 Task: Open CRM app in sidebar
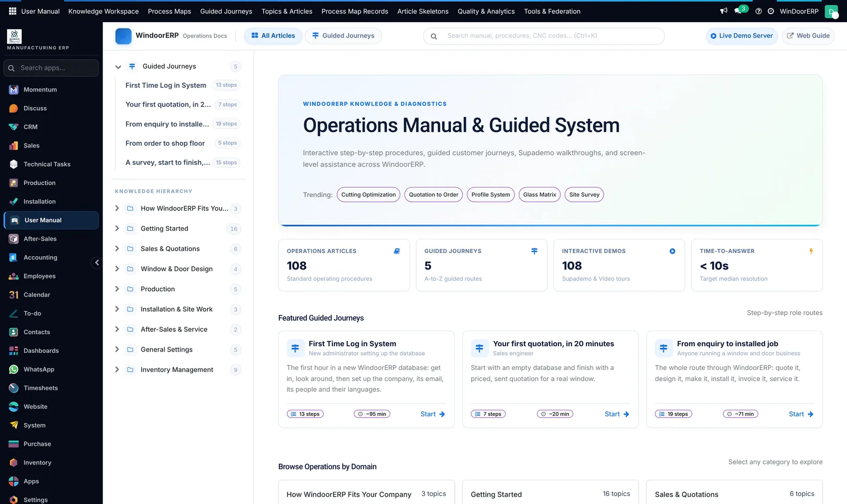click(51, 127)
